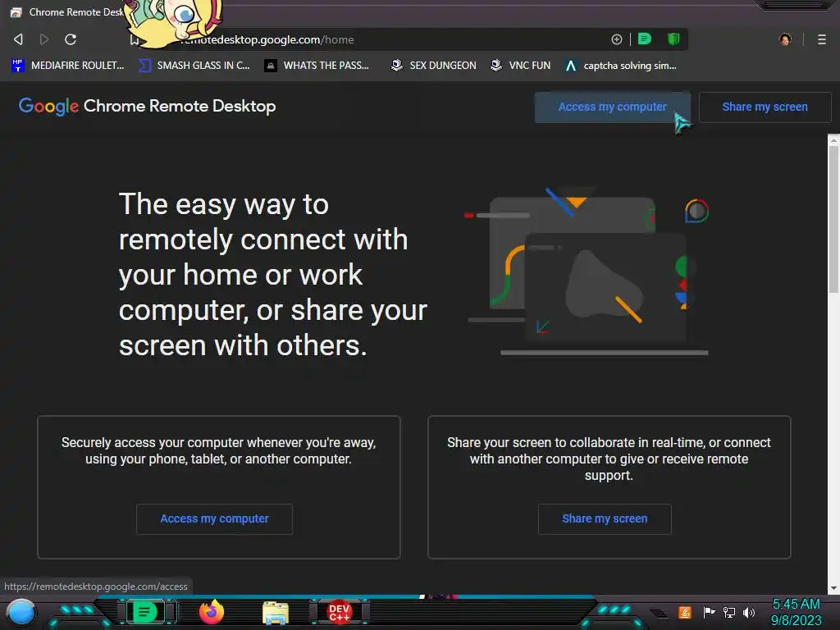Screen dimensions: 840x630
Task: Open the Action Center flag icon
Action: 709,612
